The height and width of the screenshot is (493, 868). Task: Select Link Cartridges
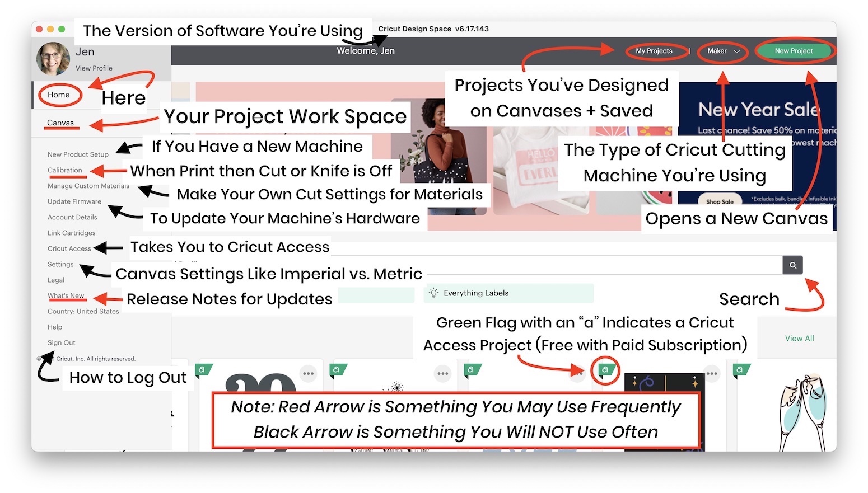72,233
